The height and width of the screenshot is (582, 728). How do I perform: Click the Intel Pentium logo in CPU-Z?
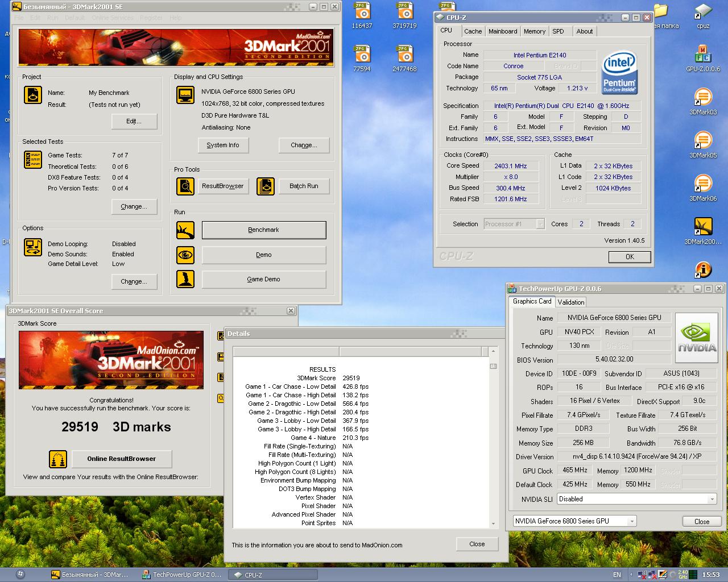pyautogui.click(x=619, y=73)
